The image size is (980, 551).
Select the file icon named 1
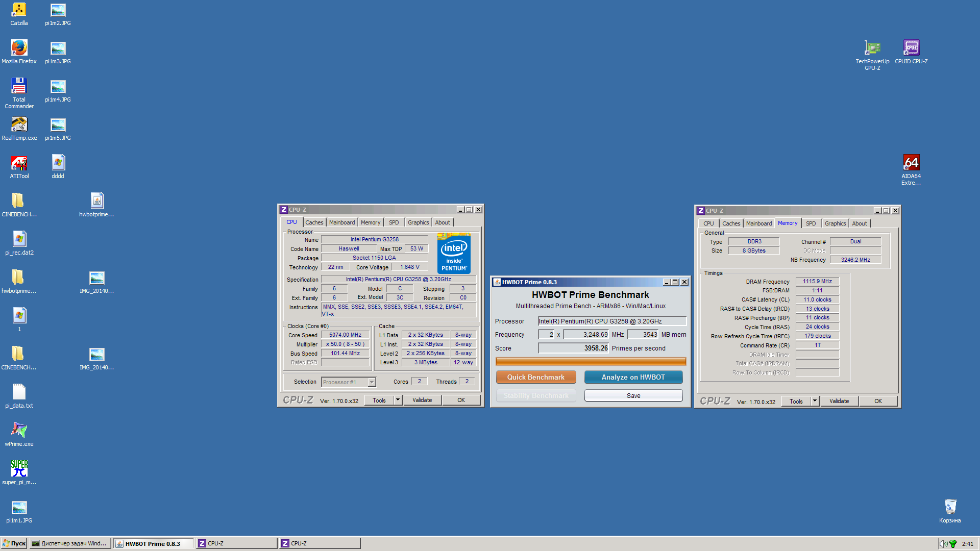tap(19, 320)
